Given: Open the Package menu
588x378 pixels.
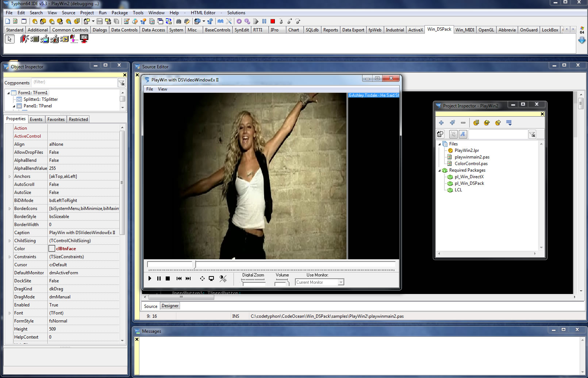Looking at the screenshot, I should (x=120, y=12).
